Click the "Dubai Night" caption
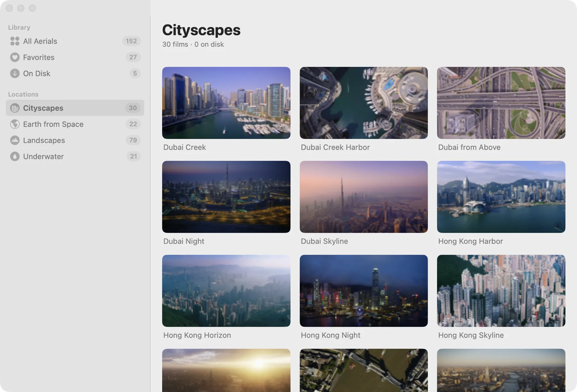 184,241
